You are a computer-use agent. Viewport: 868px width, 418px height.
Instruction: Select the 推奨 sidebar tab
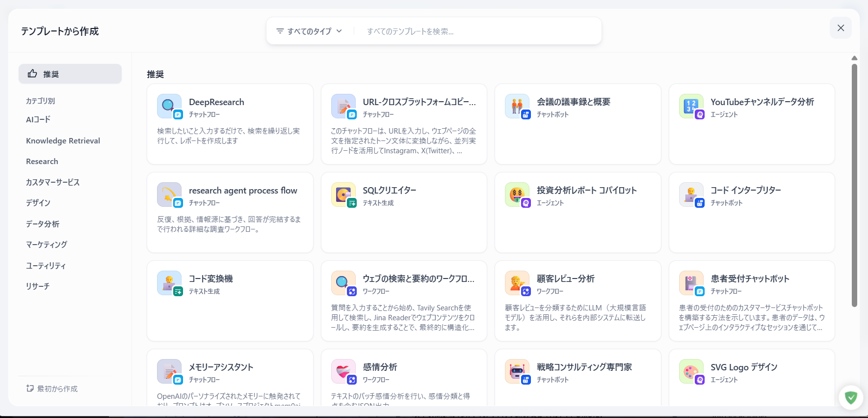pyautogui.click(x=70, y=74)
